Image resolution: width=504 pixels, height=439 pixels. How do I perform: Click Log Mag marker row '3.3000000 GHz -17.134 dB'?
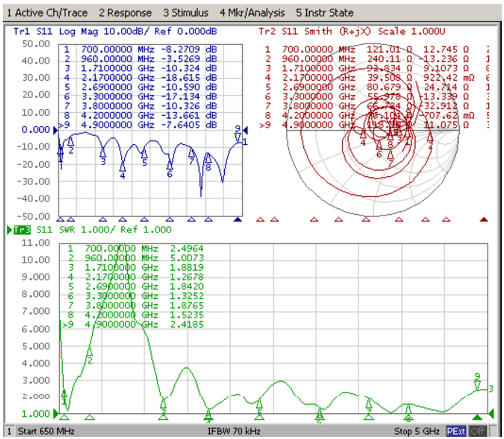[140, 96]
